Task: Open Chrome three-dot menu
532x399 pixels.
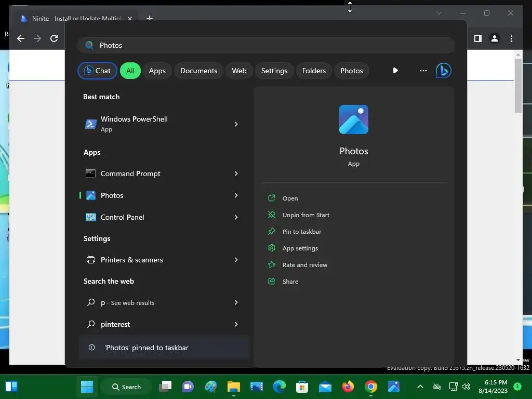Action: pyautogui.click(x=511, y=38)
